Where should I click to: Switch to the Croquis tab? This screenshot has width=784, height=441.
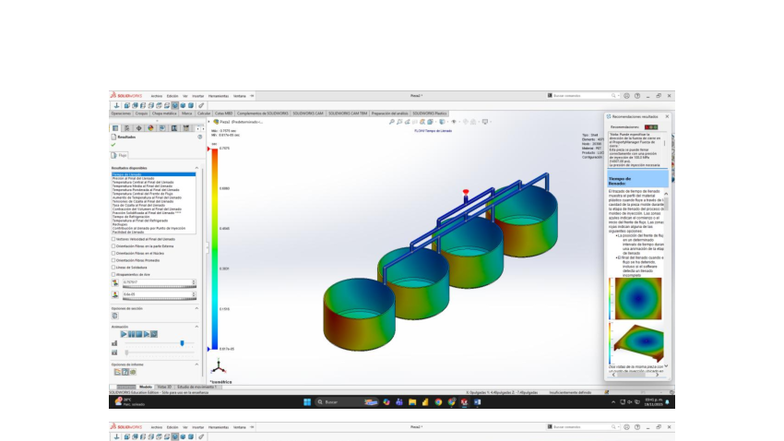[x=142, y=114]
